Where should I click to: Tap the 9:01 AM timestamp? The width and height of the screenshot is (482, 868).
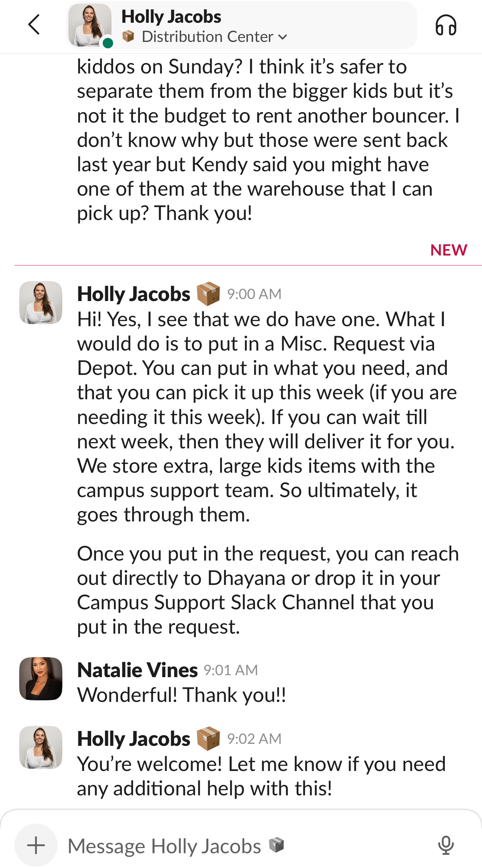pos(231,670)
